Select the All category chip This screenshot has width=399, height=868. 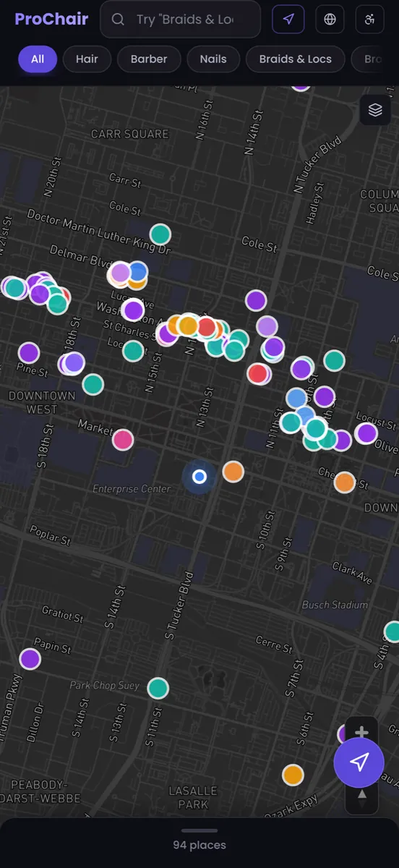[38, 59]
